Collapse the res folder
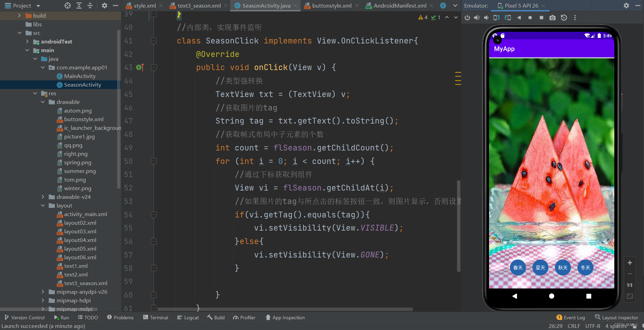 [x=35, y=93]
